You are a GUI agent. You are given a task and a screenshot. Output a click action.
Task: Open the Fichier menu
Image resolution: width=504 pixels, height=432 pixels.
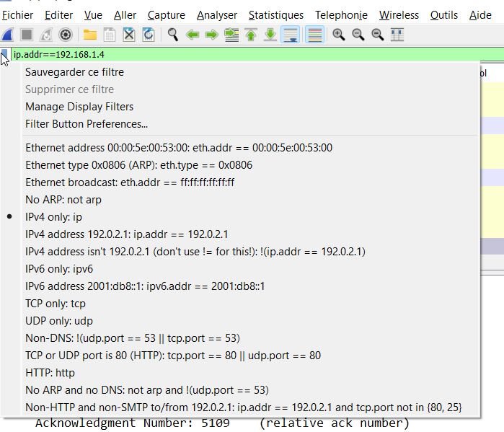pos(18,15)
